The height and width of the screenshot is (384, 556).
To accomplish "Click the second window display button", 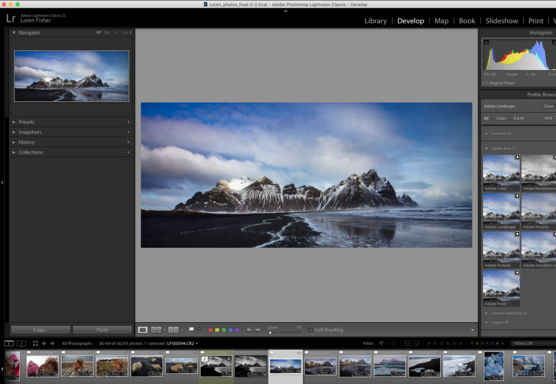I will 21,343.
